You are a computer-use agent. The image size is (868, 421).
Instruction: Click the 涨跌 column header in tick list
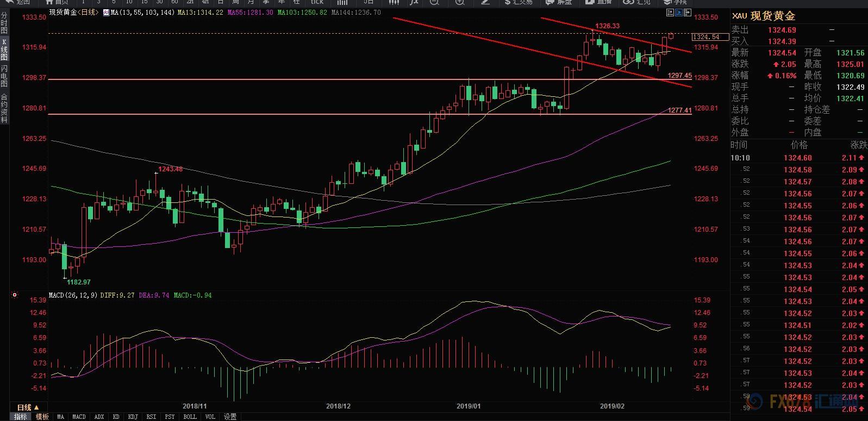tap(859, 145)
